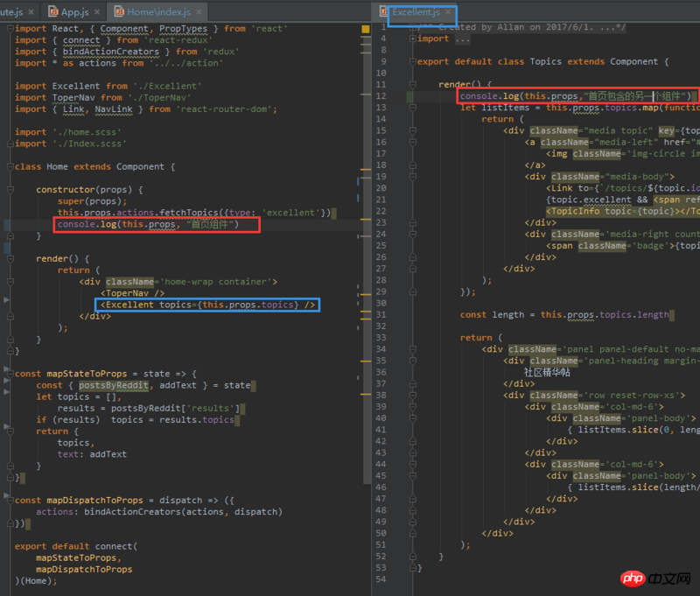Close the App.js tab
Screen dimensions: 700x596
pos(97,12)
